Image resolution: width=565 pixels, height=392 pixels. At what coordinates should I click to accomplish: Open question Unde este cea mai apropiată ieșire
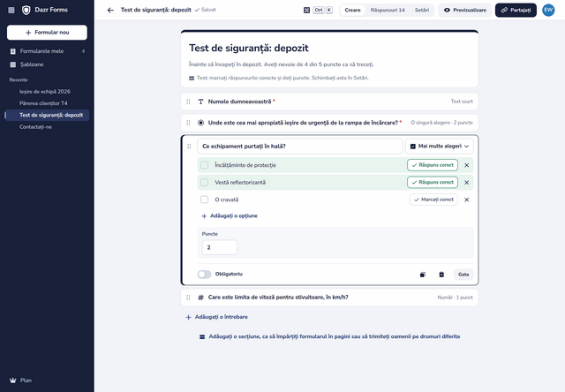coord(329,123)
